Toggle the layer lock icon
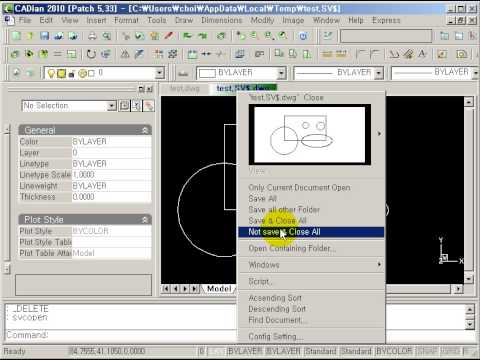The image size is (480, 360). click(x=71, y=74)
